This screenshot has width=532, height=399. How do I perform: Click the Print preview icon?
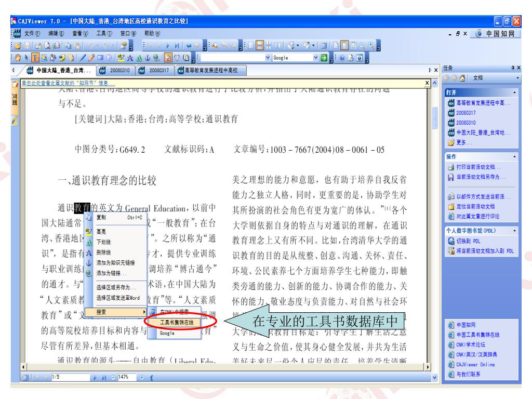click(47, 45)
